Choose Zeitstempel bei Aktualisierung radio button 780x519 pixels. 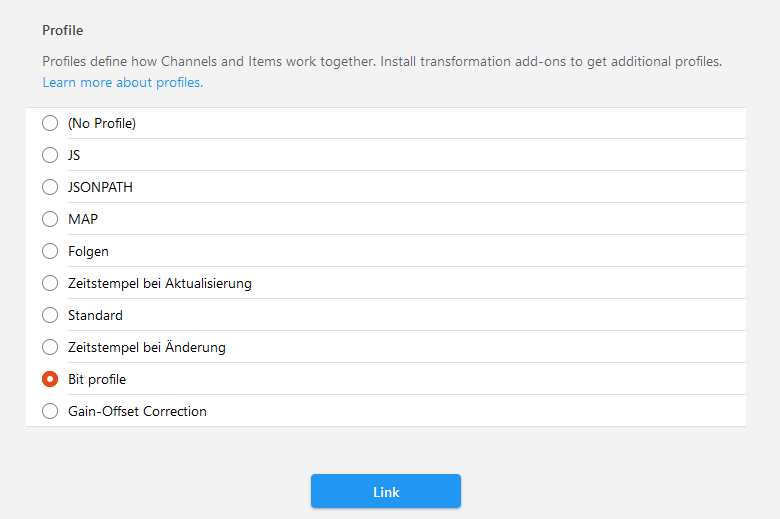tap(50, 283)
